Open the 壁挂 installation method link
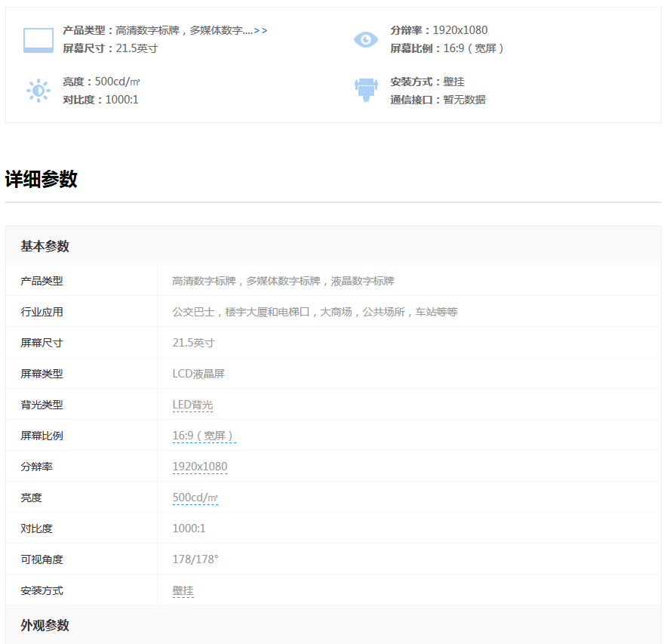The width and height of the screenshot is (664, 644). pos(183,590)
